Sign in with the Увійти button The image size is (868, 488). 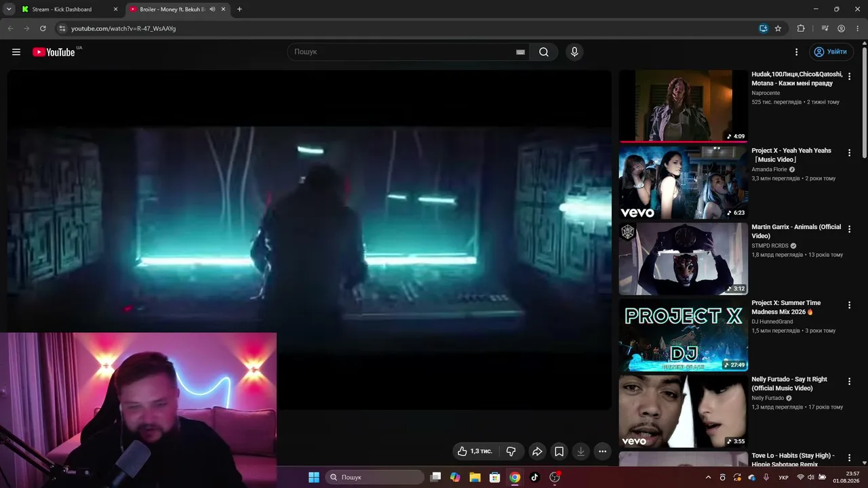coord(830,52)
